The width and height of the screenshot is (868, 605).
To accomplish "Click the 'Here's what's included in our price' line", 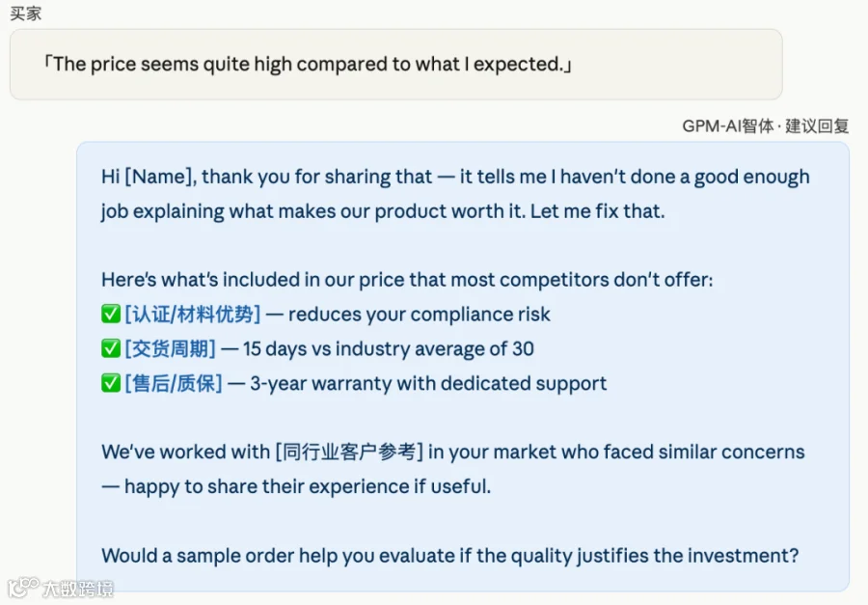I will point(407,280).
